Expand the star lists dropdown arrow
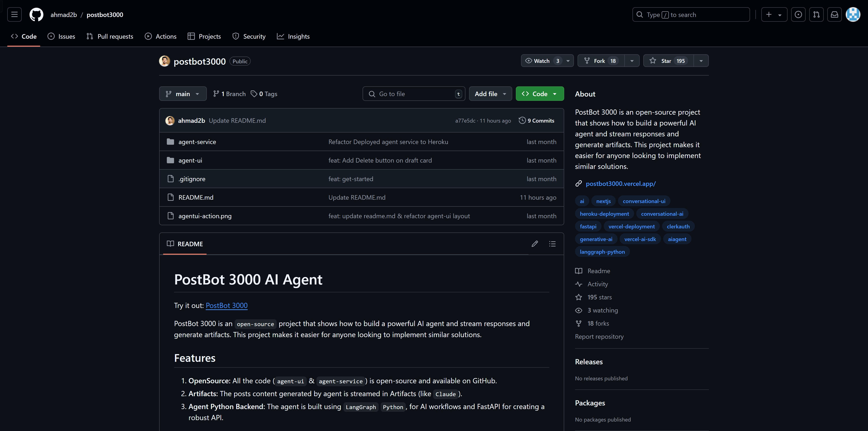This screenshot has width=868, height=431. point(701,61)
